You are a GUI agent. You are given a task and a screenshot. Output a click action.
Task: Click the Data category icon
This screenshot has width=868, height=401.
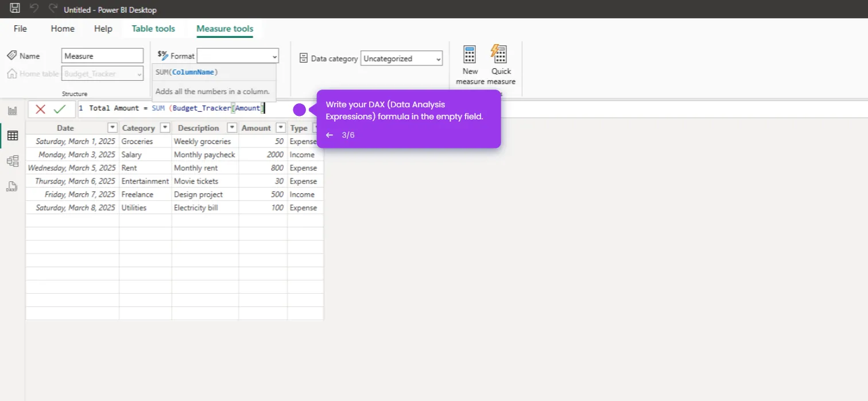304,58
